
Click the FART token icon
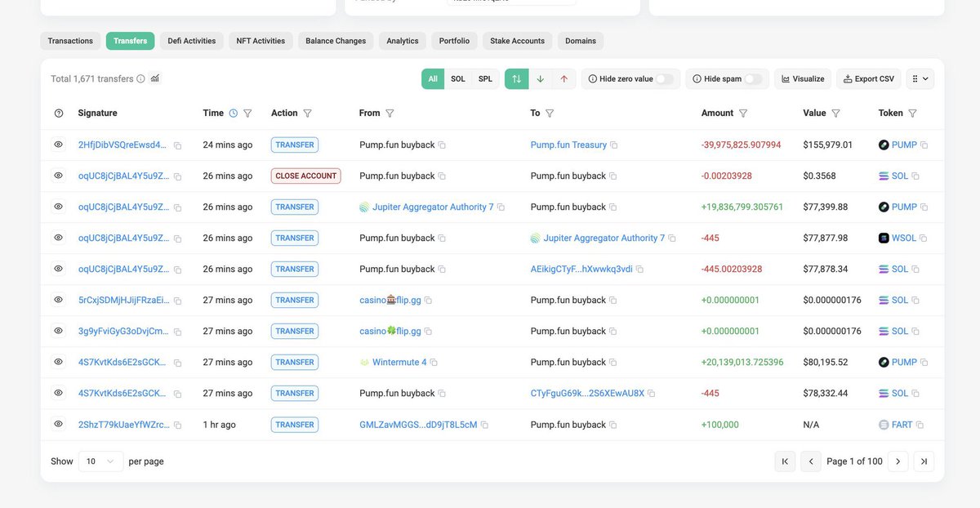click(x=884, y=425)
